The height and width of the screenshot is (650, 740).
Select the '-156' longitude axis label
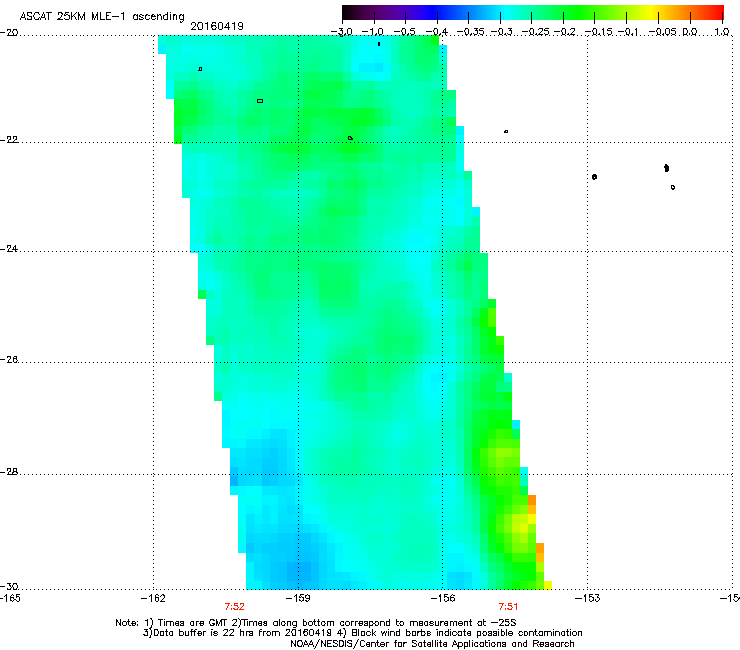coord(443,599)
